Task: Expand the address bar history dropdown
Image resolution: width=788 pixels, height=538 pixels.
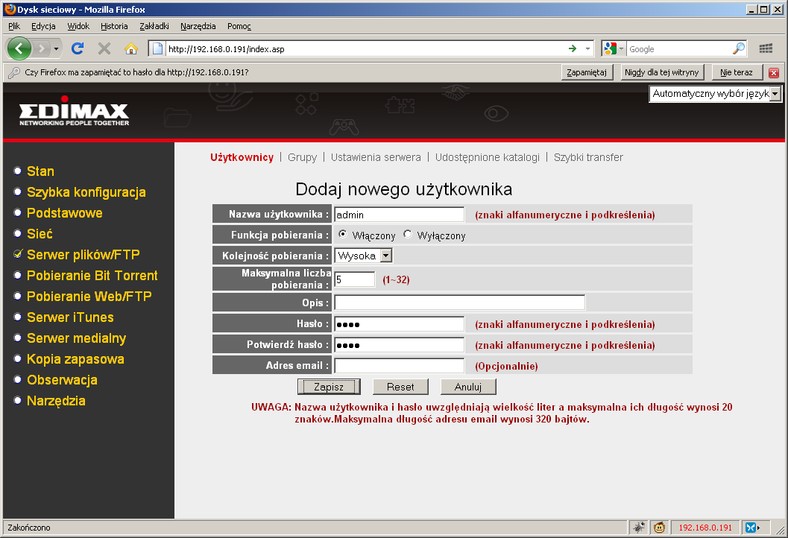Action: pos(588,48)
